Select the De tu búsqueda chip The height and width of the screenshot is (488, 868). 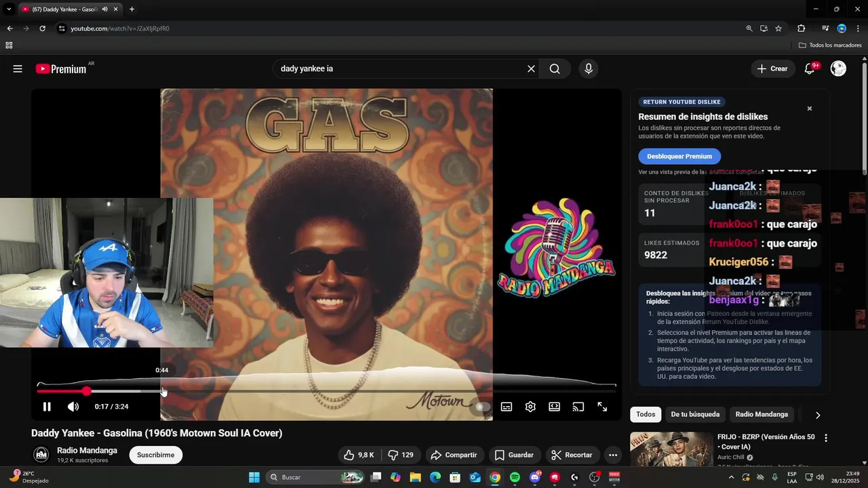coord(695,414)
